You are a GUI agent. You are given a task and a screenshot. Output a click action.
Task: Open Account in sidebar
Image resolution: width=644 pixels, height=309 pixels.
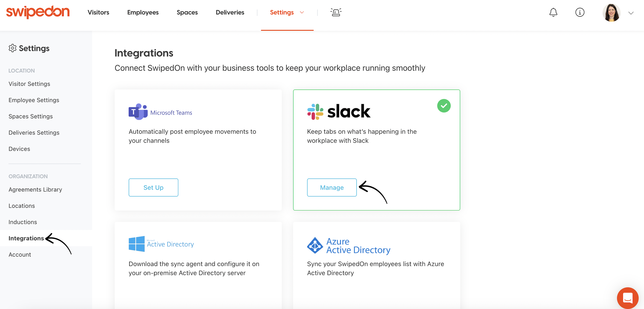click(x=20, y=255)
